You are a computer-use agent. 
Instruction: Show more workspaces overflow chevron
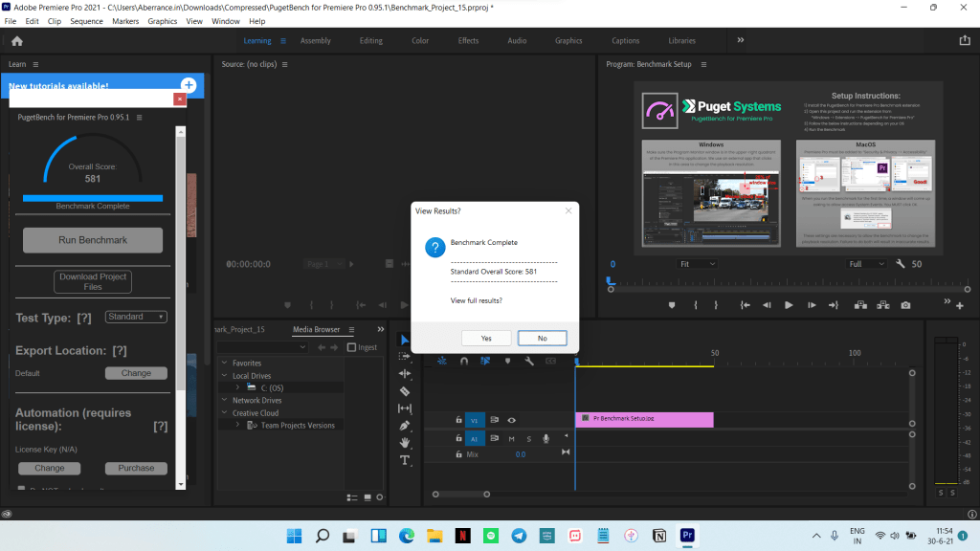coord(740,40)
